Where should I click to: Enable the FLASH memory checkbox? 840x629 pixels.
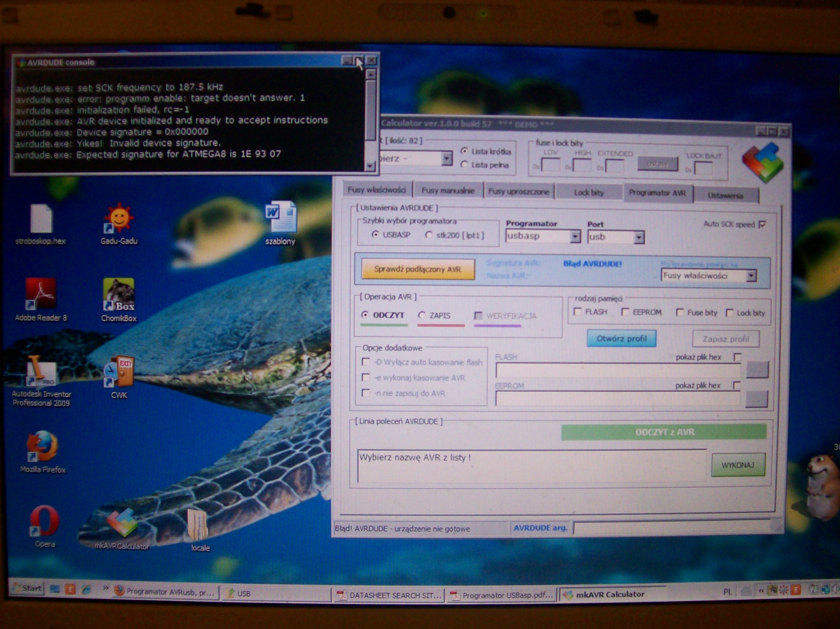[577, 312]
